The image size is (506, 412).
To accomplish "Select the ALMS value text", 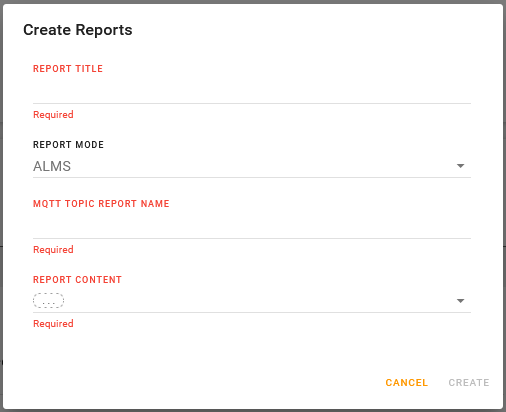I will [52, 166].
